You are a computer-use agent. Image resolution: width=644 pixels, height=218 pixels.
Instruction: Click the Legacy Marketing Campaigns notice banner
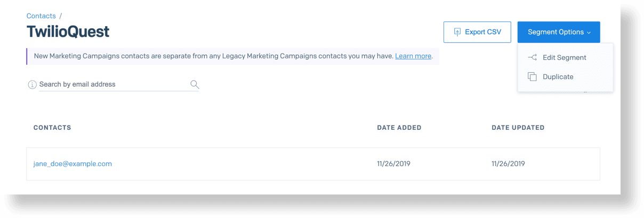tap(213, 56)
